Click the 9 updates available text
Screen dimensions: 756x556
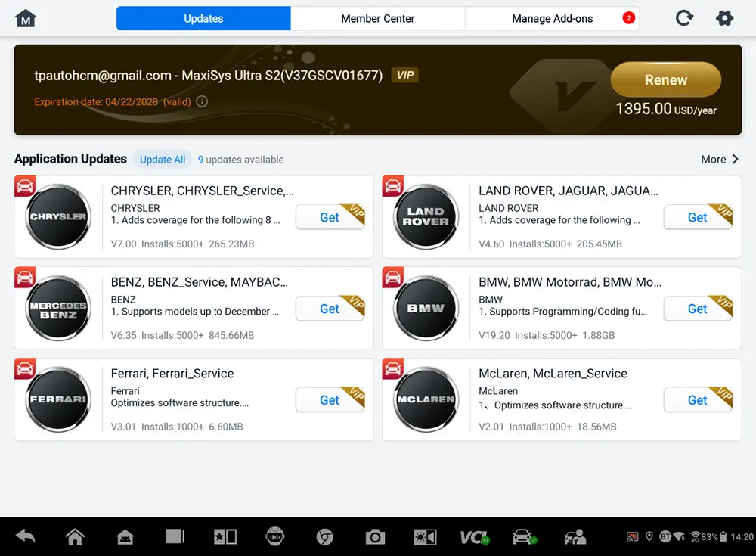click(x=240, y=160)
